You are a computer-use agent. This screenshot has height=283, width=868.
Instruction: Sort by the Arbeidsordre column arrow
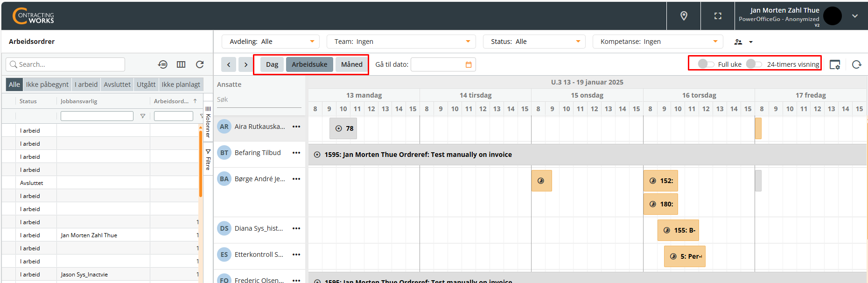(x=195, y=101)
